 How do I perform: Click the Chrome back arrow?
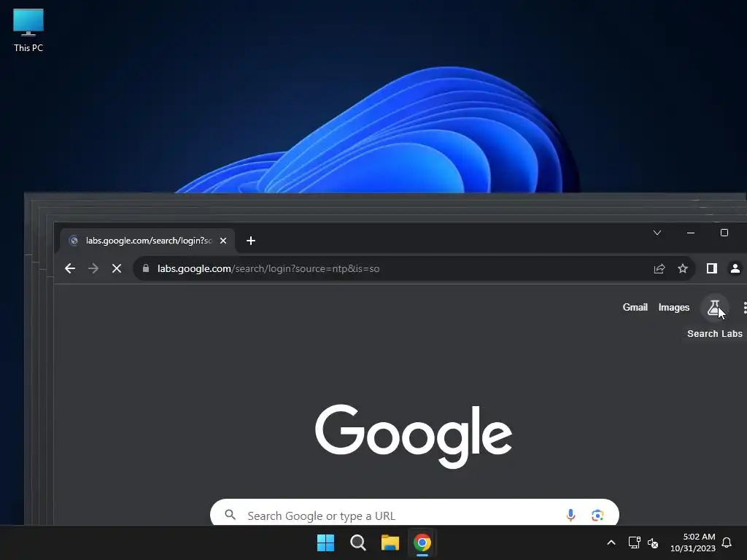[70, 268]
